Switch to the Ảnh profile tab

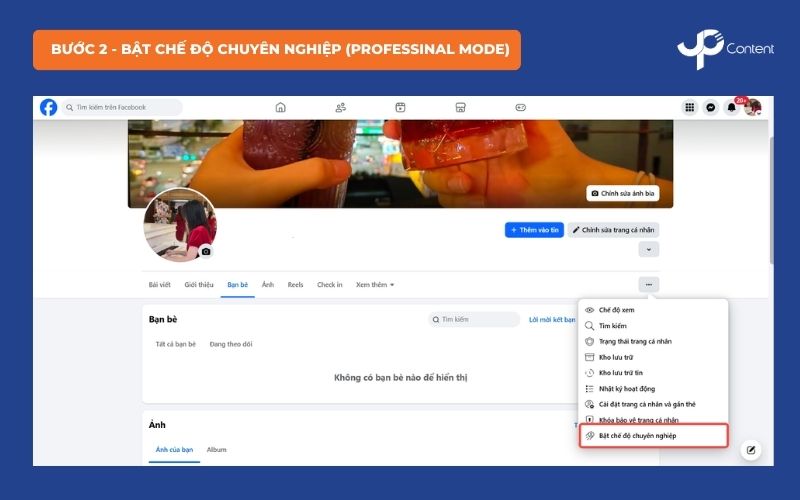[268, 285]
